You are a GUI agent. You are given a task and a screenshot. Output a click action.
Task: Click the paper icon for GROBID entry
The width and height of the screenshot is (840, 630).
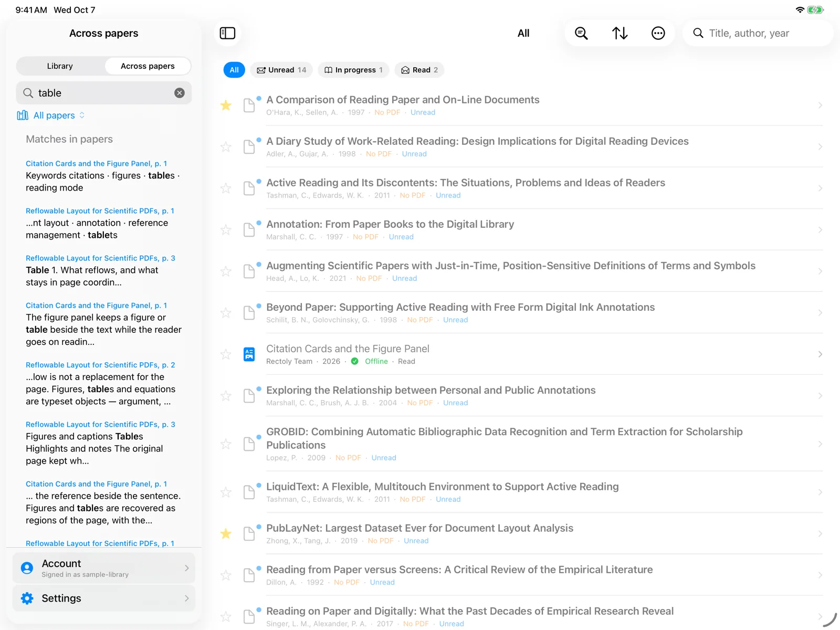coord(249,444)
